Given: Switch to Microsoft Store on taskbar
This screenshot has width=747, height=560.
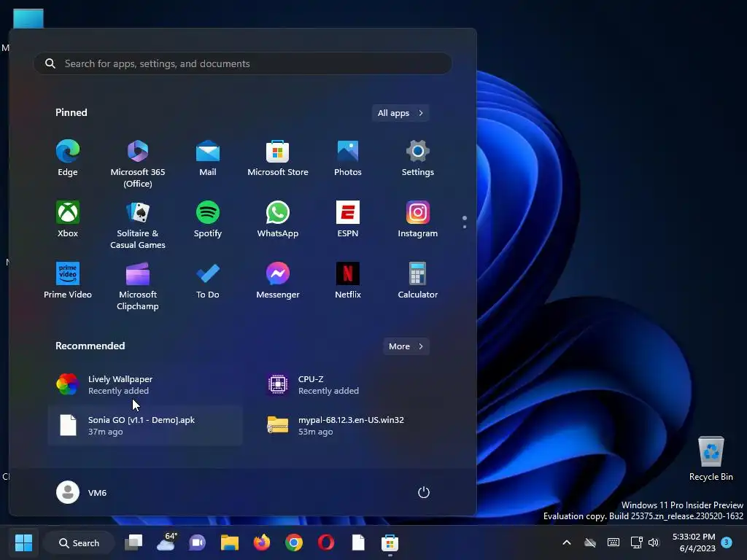Looking at the screenshot, I should pos(390,542).
